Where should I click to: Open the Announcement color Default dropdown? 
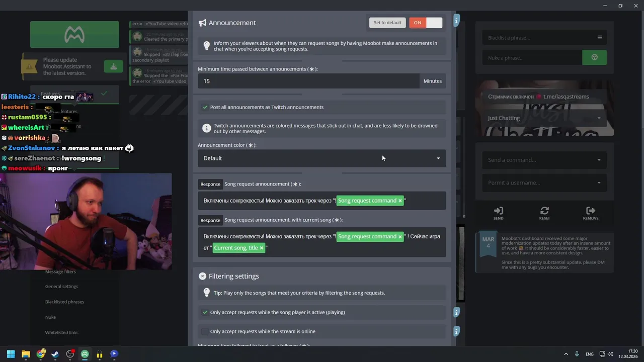pos(322,158)
